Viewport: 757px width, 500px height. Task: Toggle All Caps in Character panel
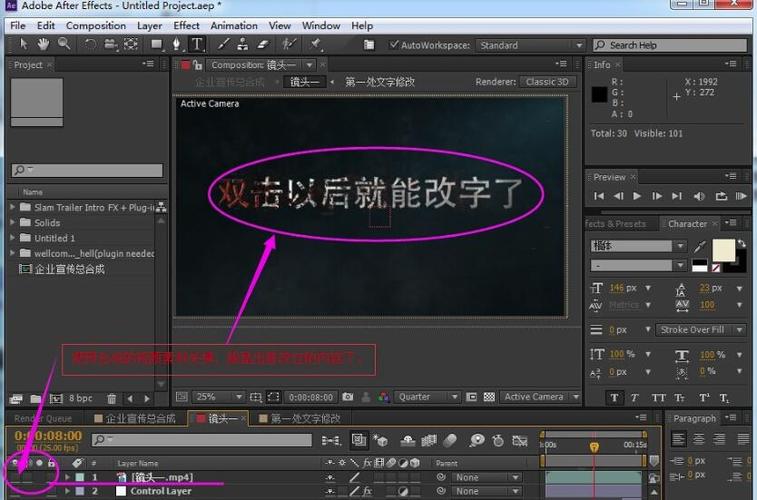pos(659,398)
